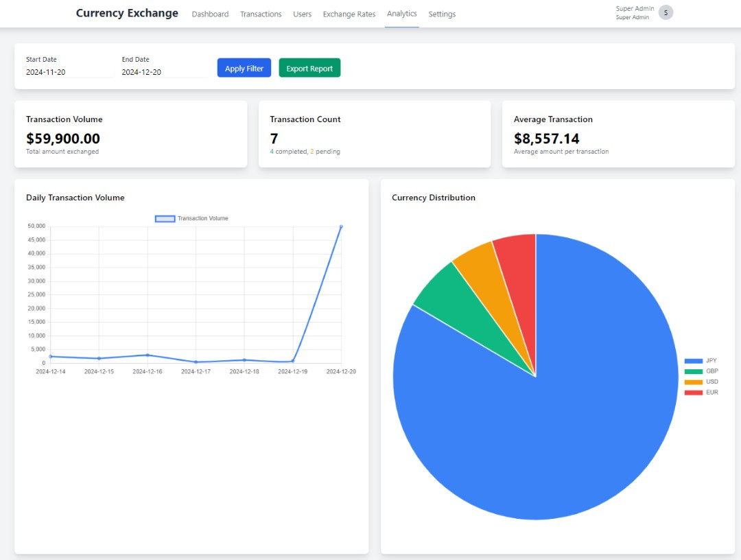Click the Currency Exchange brand title
The image size is (741, 560).
127,13
